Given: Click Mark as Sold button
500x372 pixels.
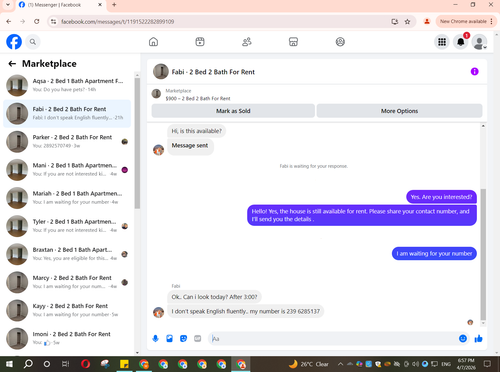Looking at the screenshot, I should coord(233,111).
